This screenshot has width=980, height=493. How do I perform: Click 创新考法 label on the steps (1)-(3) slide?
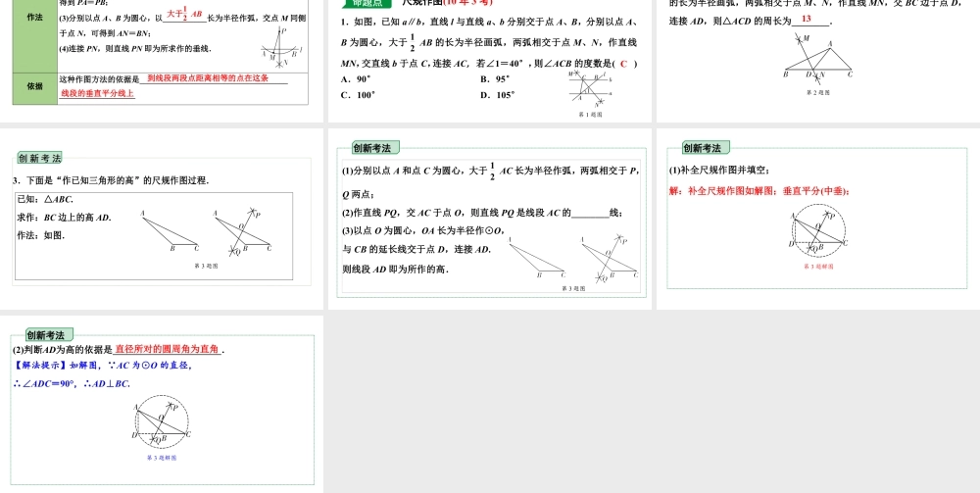(371, 148)
